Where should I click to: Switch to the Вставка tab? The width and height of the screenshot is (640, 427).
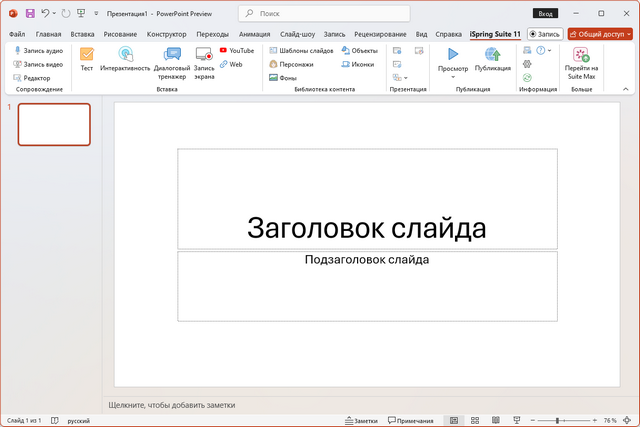click(x=83, y=33)
